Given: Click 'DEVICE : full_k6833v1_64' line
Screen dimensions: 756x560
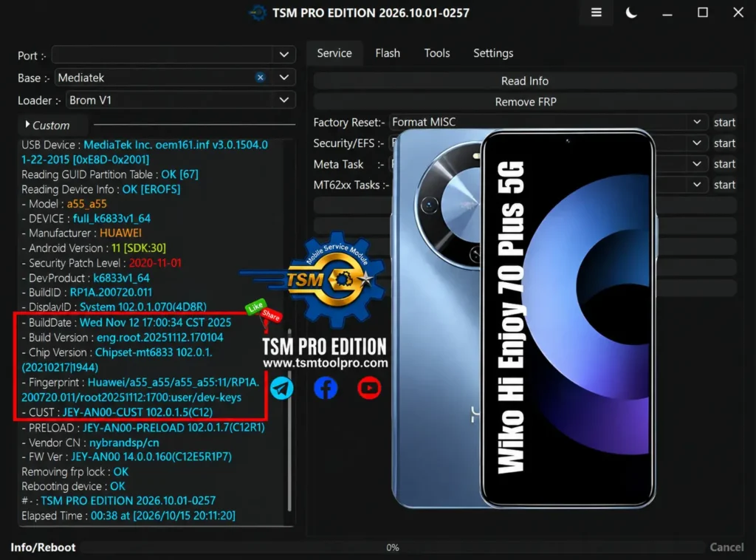Looking at the screenshot, I should 86,219.
